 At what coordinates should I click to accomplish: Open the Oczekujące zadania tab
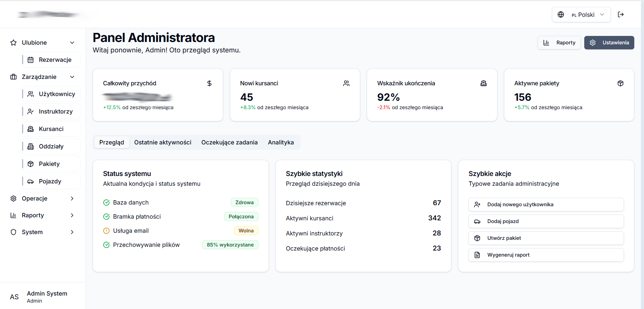click(x=229, y=142)
